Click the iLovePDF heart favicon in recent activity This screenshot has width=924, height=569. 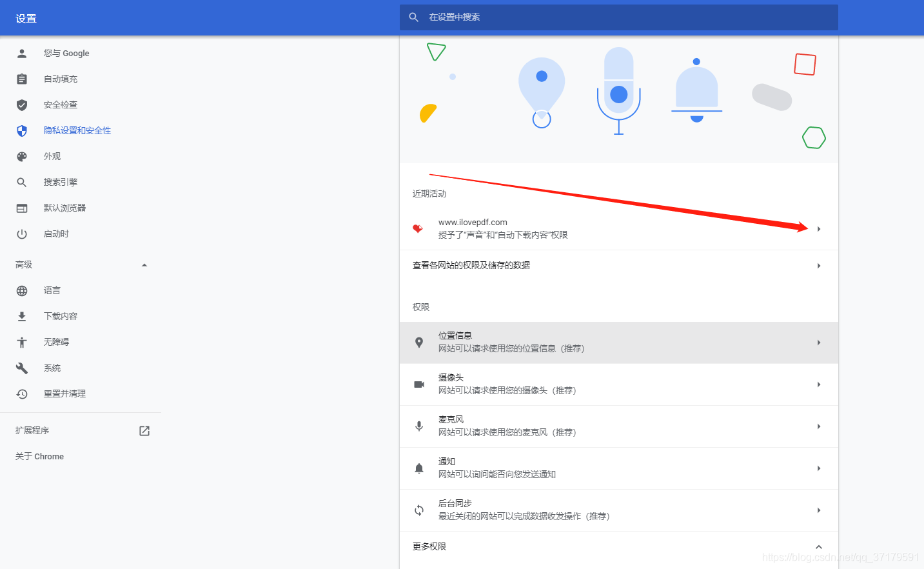418,228
